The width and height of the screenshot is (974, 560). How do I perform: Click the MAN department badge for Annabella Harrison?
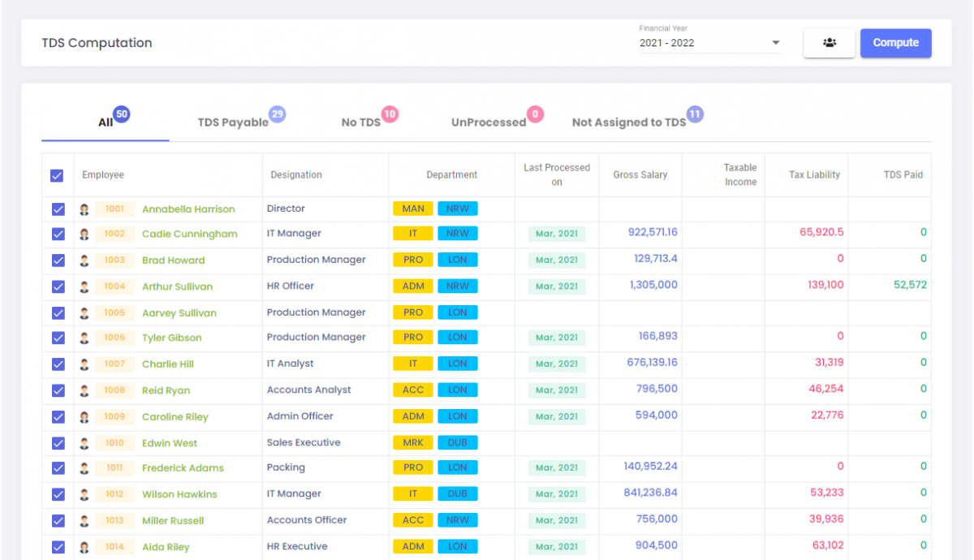[x=412, y=208]
